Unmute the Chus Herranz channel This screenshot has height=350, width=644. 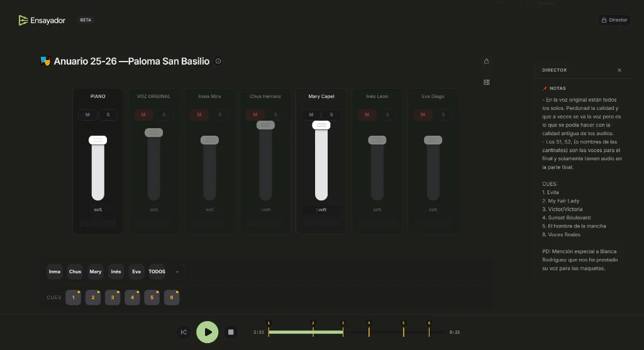coord(255,115)
